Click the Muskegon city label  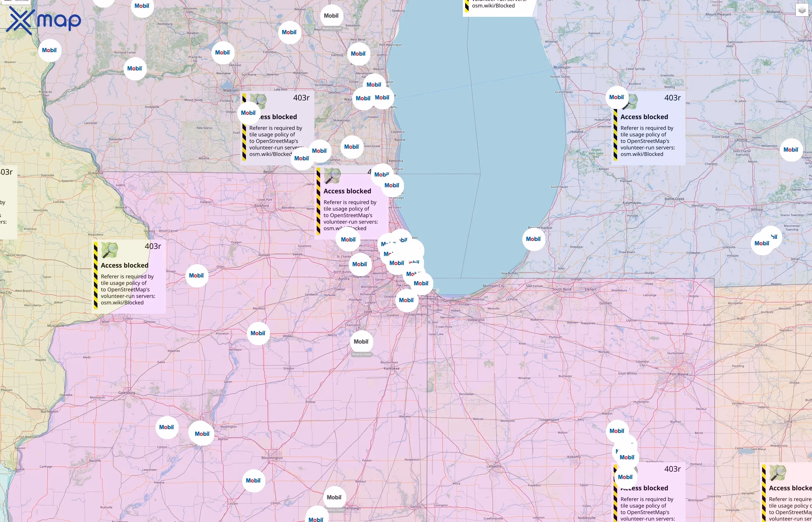tap(562, 68)
